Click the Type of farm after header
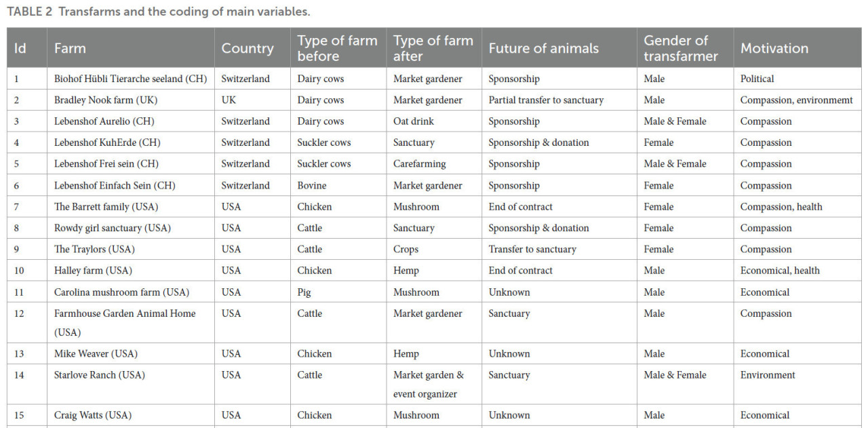This screenshot has height=428, width=868. tap(434, 48)
